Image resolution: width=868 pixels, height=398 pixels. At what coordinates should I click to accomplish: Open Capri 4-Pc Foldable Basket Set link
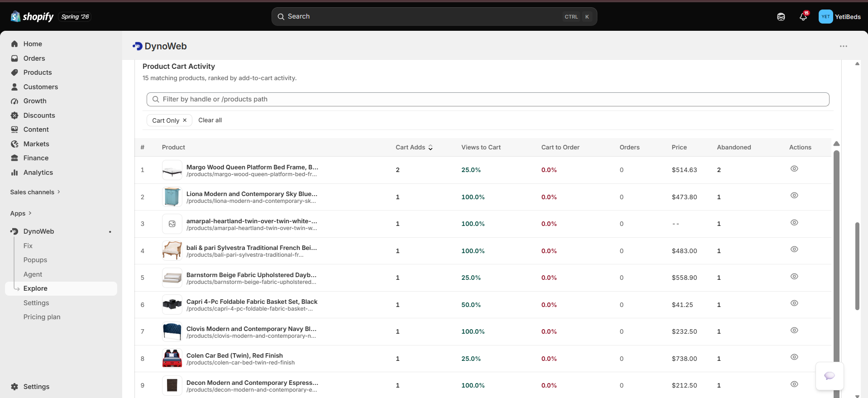pos(252,302)
